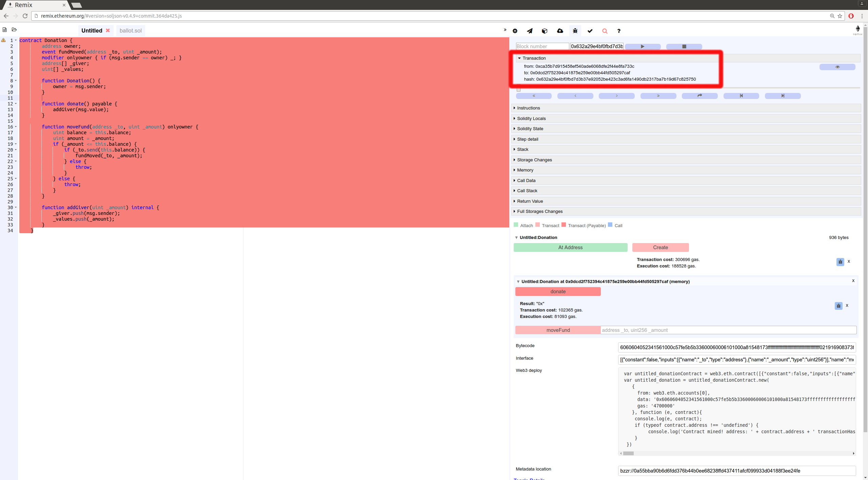The height and width of the screenshot is (480, 868).
Task: Open the Debugger bug tab
Action: pyautogui.click(x=575, y=31)
